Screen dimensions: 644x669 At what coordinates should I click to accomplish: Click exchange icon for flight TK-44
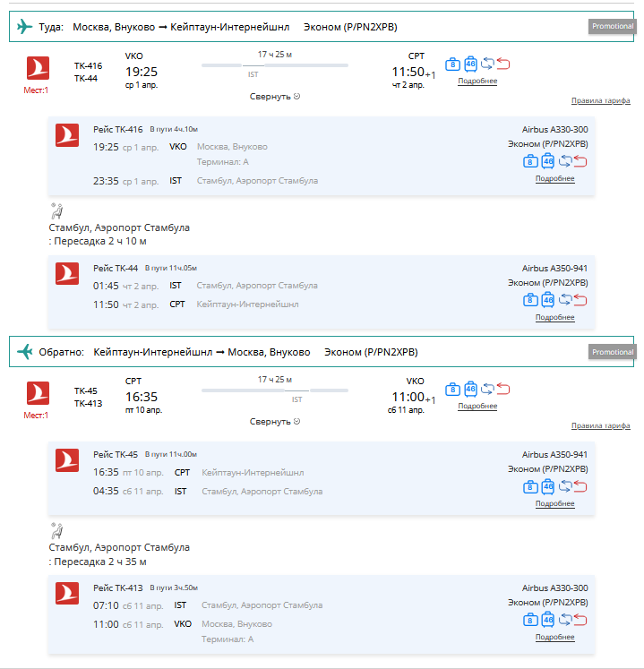[x=565, y=299]
